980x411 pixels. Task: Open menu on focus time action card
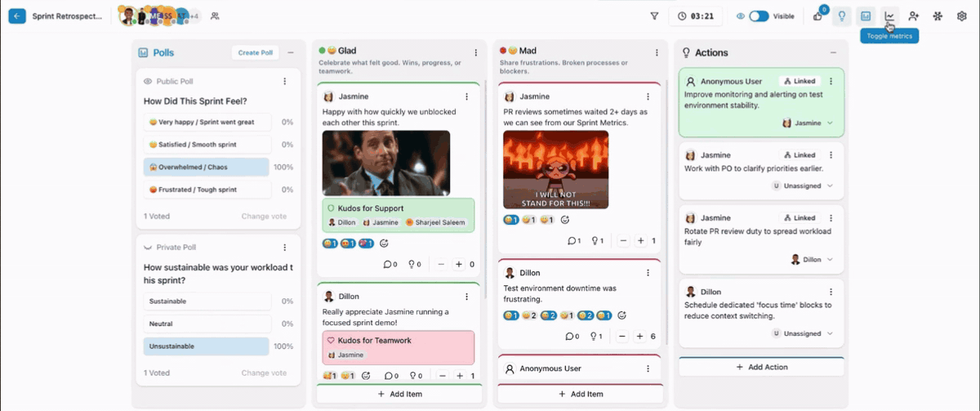[831, 291]
